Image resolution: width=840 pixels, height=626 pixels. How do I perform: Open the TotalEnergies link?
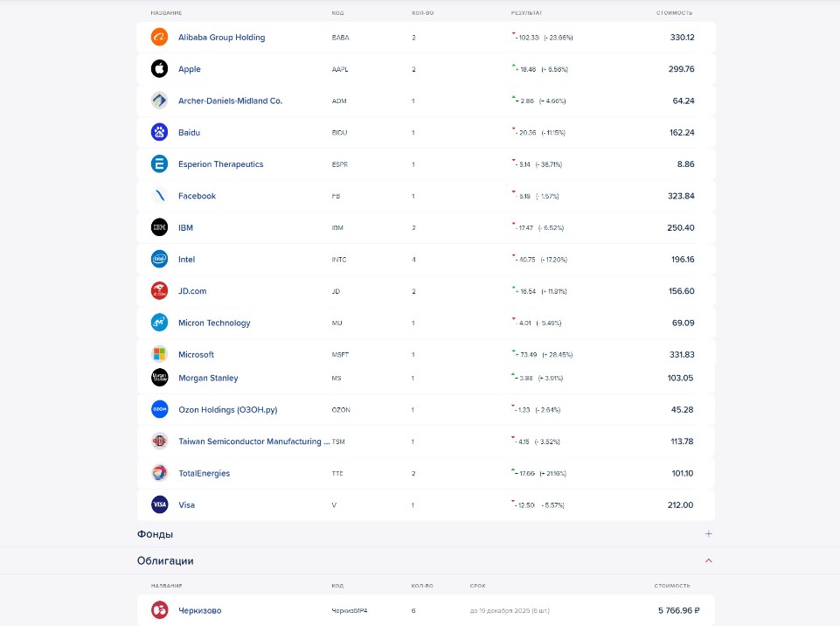pyautogui.click(x=205, y=473)
